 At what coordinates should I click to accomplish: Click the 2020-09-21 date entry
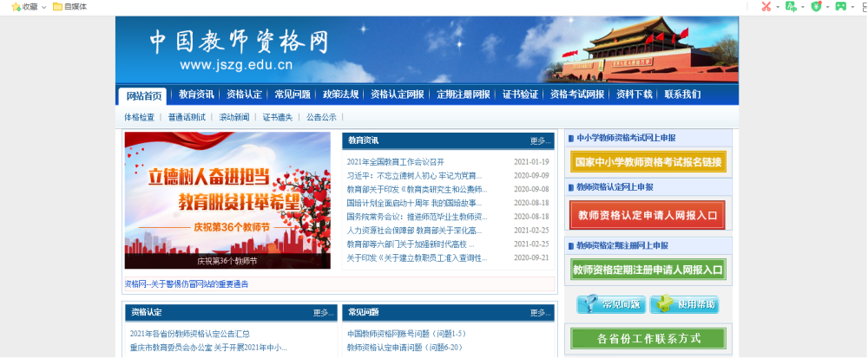tap(531, 257)
